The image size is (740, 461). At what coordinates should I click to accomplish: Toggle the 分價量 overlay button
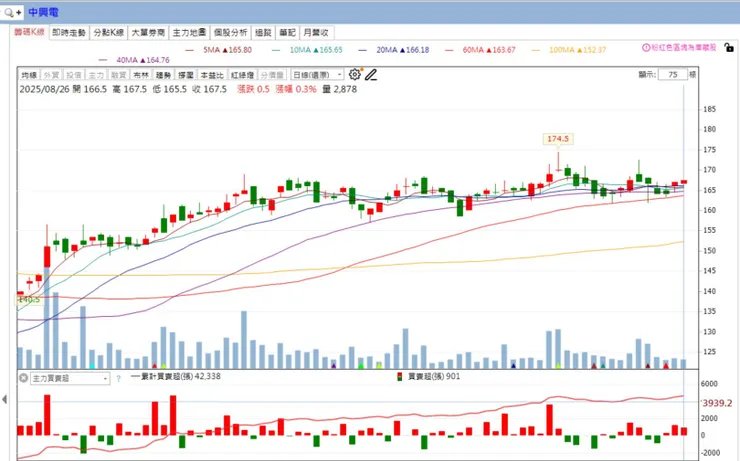tap(272, 75)
